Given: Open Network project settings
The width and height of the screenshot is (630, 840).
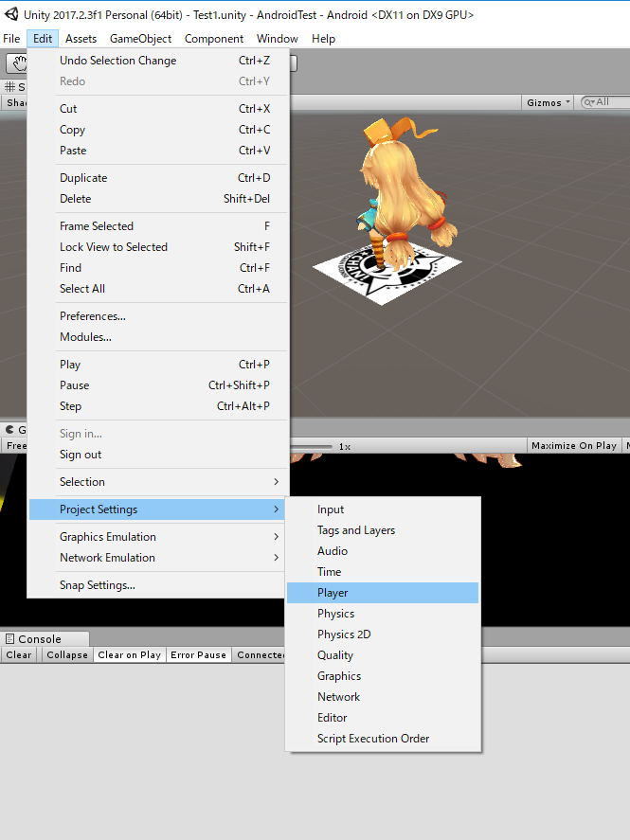Looking at the screenshot, I should coord(383,698).
